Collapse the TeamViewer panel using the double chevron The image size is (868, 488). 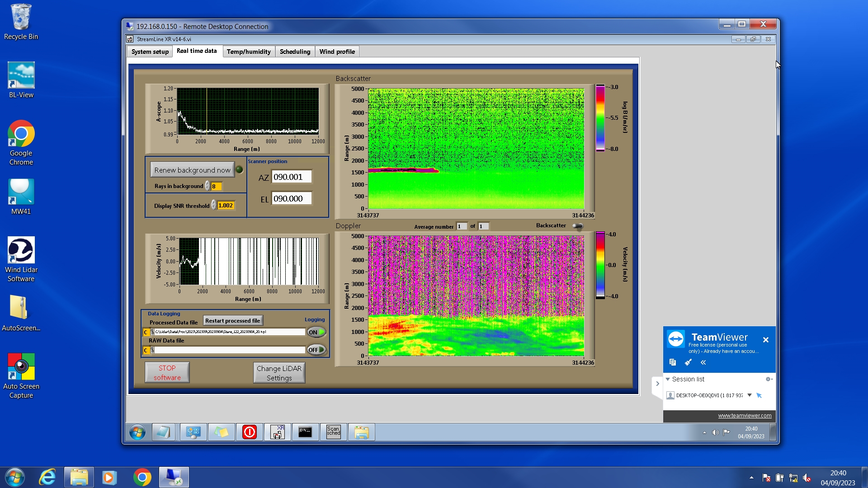click(x=703, y=362)
